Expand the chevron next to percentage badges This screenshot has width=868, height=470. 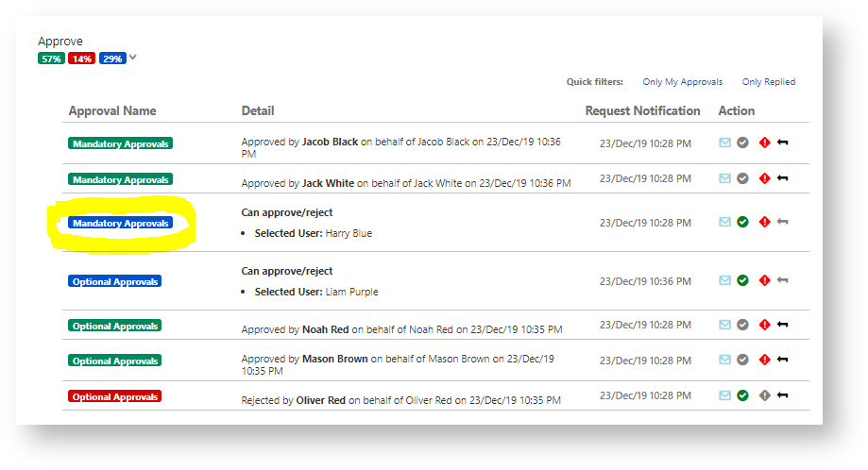coord(133,58)
